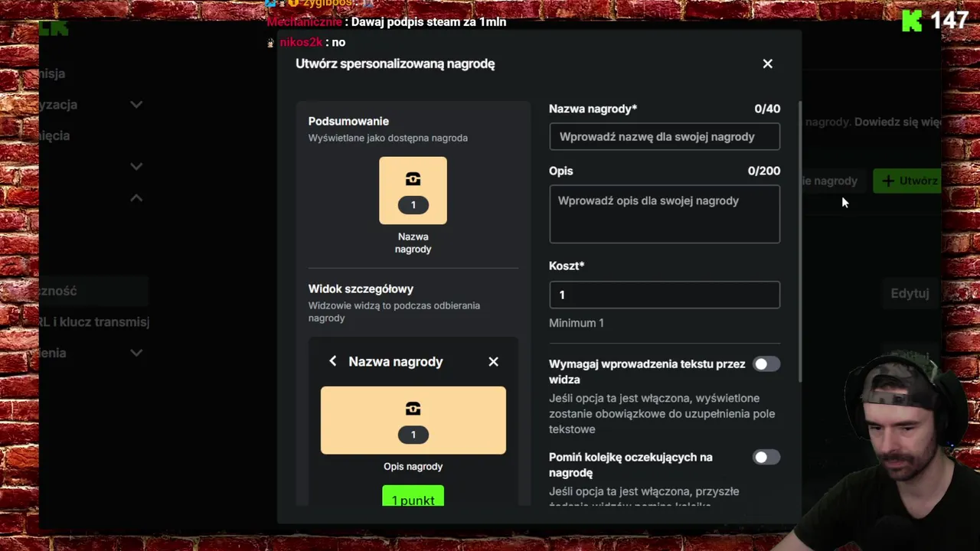The width and height of the screenshot is (980, 551).
Task: Click the dialog's vertical scrollbar
Action: 801,241
